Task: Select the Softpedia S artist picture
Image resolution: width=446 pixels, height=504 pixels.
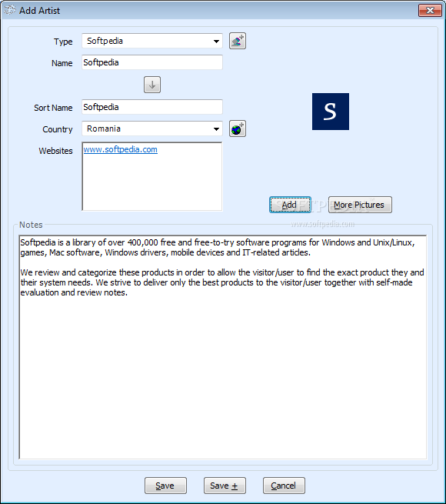Action: tap(331, 112)
